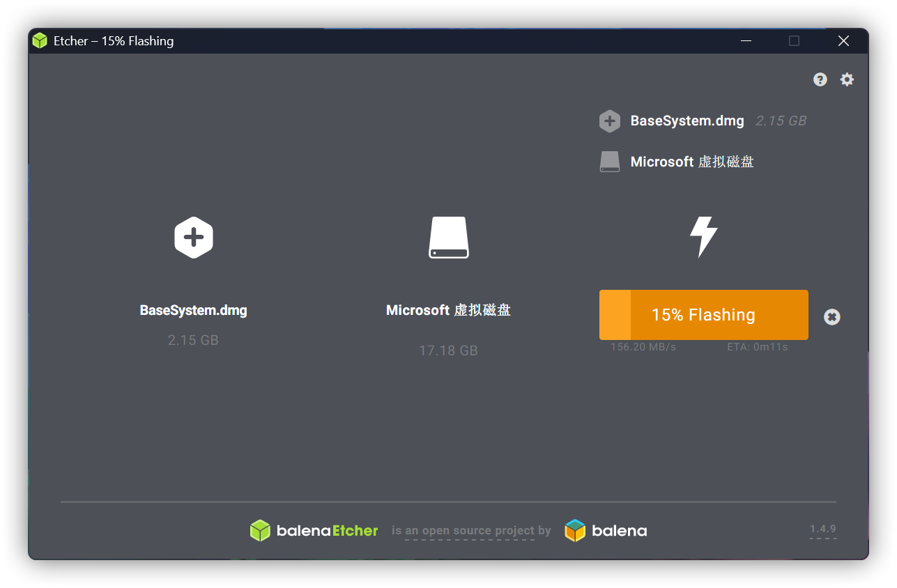897x588 pixels.
Task: Click the balenaEtcher logo in the footer
Action: coord(314,531)
